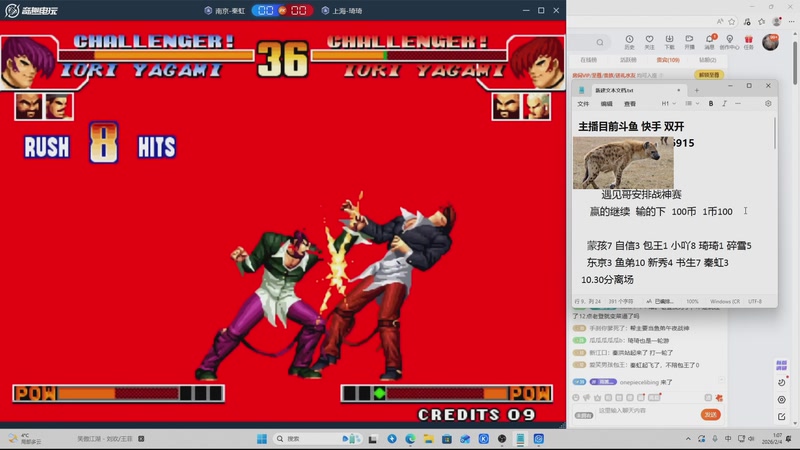Click the edit/feedback icon in the right sidebar
Image resolution: width=800 pixels, height=450 pixels.
coord(782,417)
